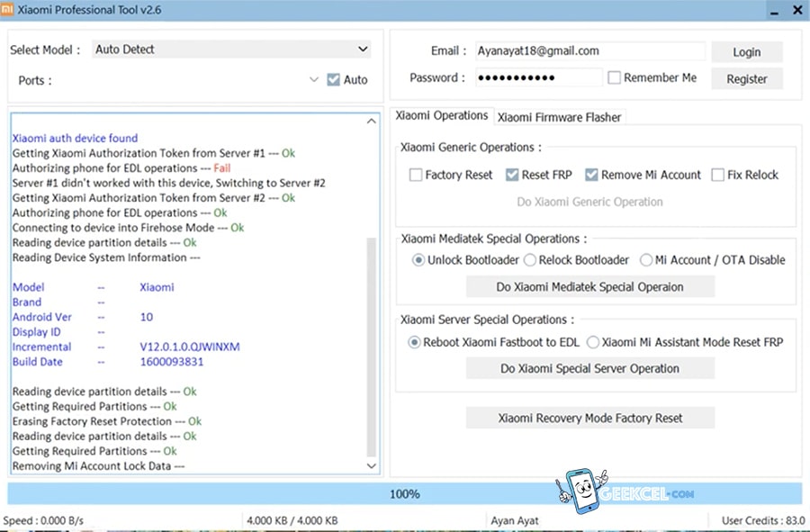Click the 'Removing Mi Account Lock Data' log line
Viewport: 810px width, 532px height.
[98, 466]
